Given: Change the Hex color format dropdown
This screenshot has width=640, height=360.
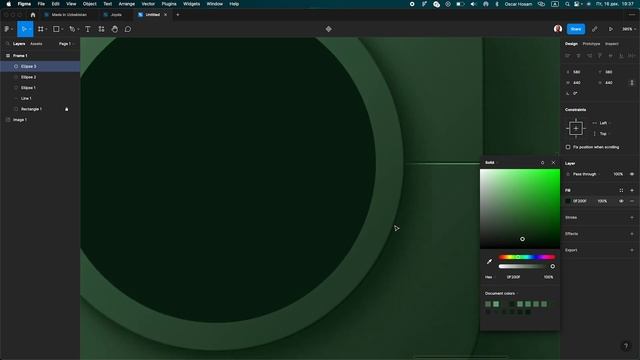Looking at the screenshot, I should [490, 277].
